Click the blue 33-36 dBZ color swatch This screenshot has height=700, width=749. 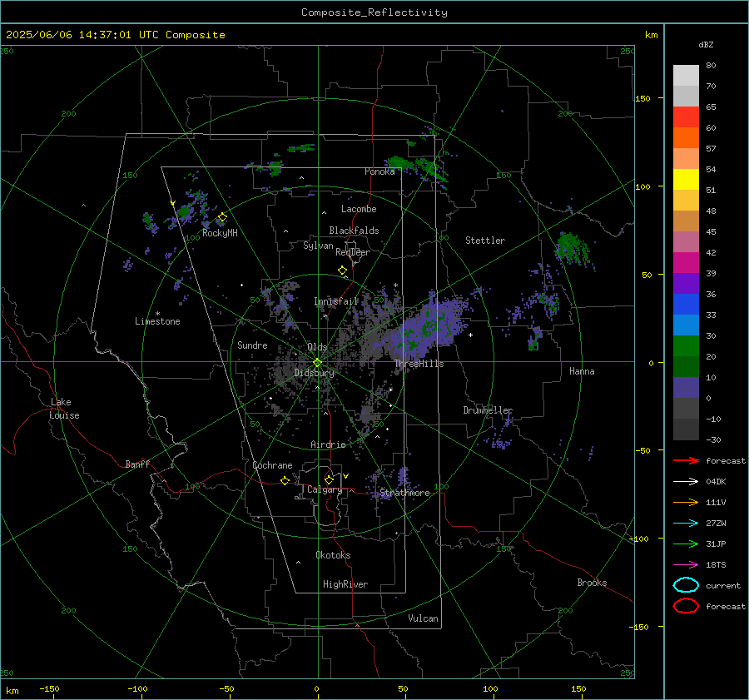pyautogui.click(x=686, y=305)
